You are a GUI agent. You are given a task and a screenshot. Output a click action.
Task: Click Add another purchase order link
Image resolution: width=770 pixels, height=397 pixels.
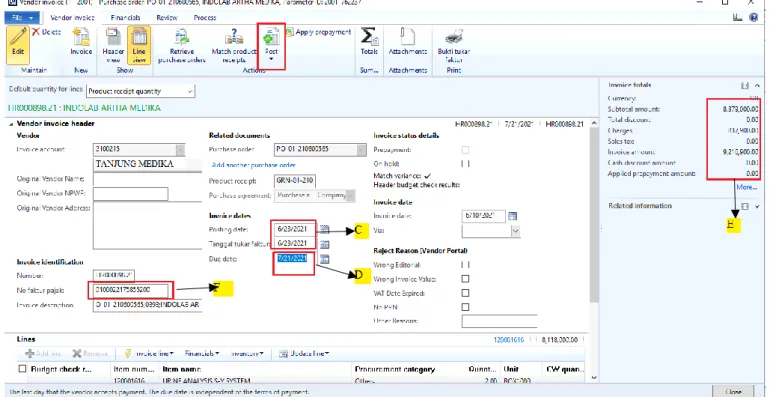(x=254, y=165)
